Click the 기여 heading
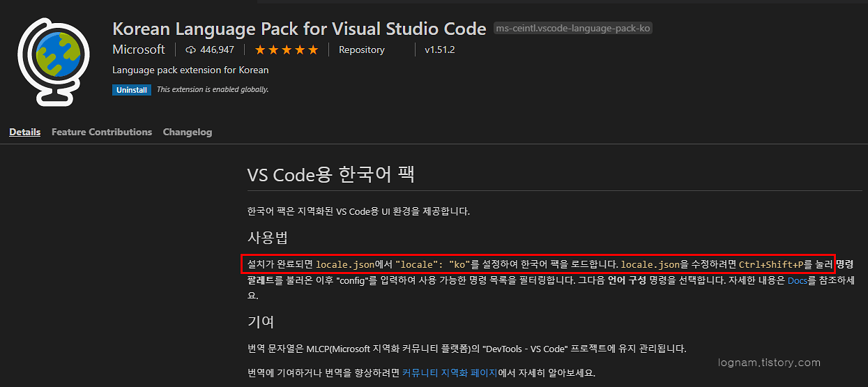 pos(261,321)
